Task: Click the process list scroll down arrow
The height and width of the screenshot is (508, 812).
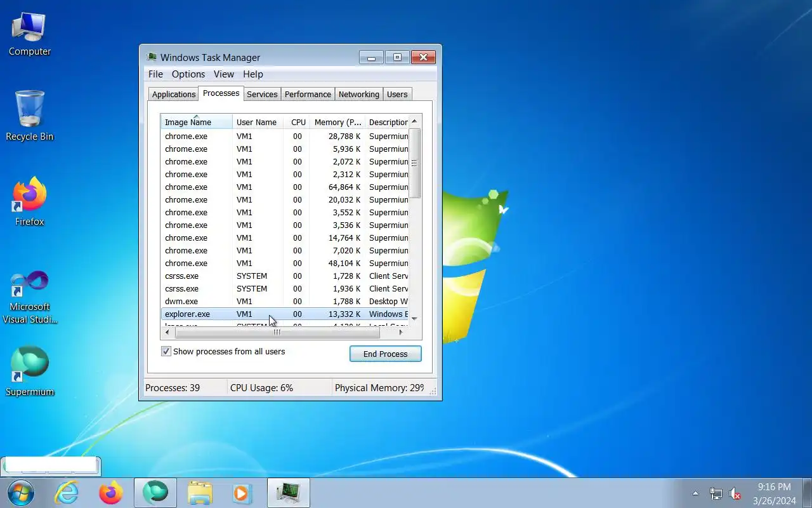Action: (x=415, y=318)
